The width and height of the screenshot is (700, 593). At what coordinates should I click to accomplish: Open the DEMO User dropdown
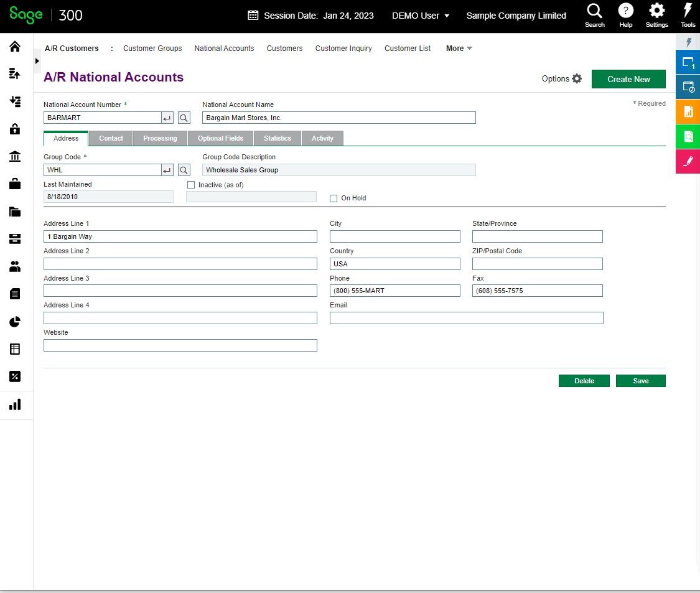[x=421, y=16]
